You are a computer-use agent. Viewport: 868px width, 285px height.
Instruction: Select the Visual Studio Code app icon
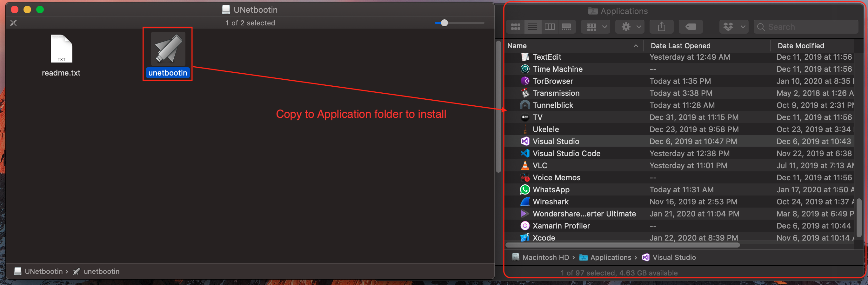click(525, 153)
